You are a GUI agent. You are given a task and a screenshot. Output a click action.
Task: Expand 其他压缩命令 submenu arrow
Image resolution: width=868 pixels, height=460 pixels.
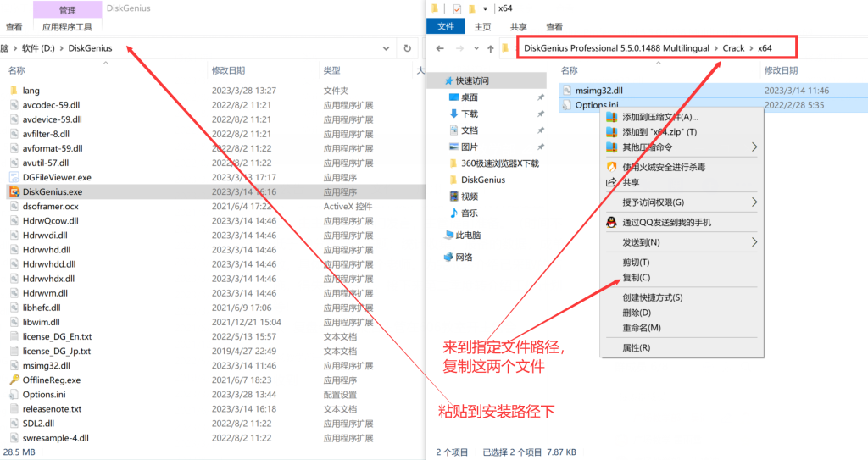coord(754,147)
